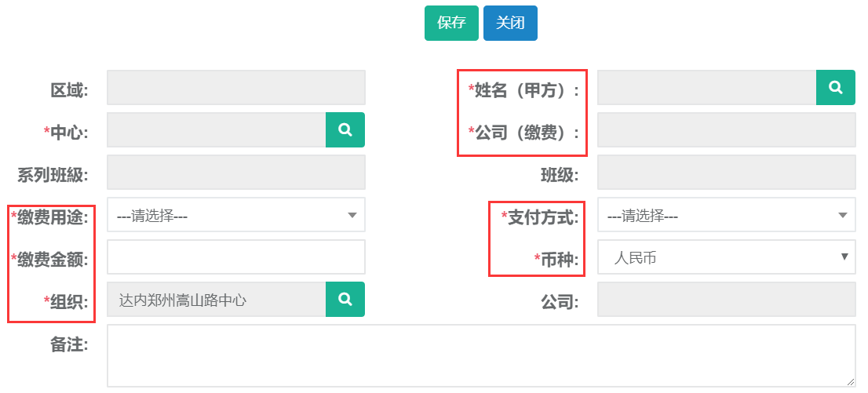The width and height of the screenshot is (868, 393).
Task: Click the 关闭 close button
Action: coord(510,24)
